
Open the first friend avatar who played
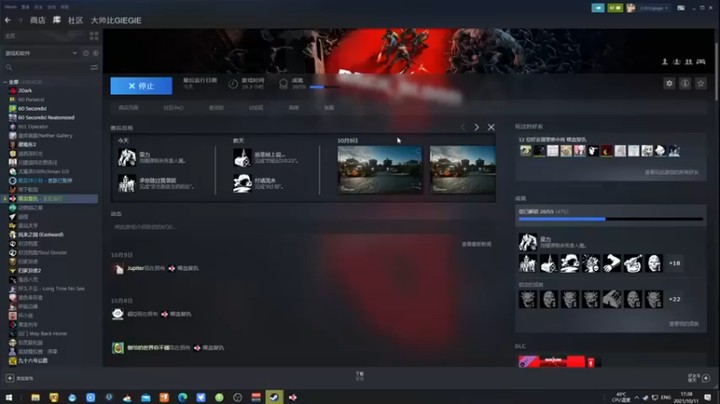point(525,151)
